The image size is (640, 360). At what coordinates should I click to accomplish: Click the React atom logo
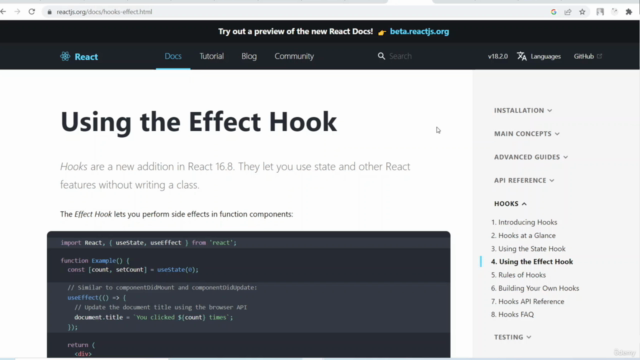[65, 56]
